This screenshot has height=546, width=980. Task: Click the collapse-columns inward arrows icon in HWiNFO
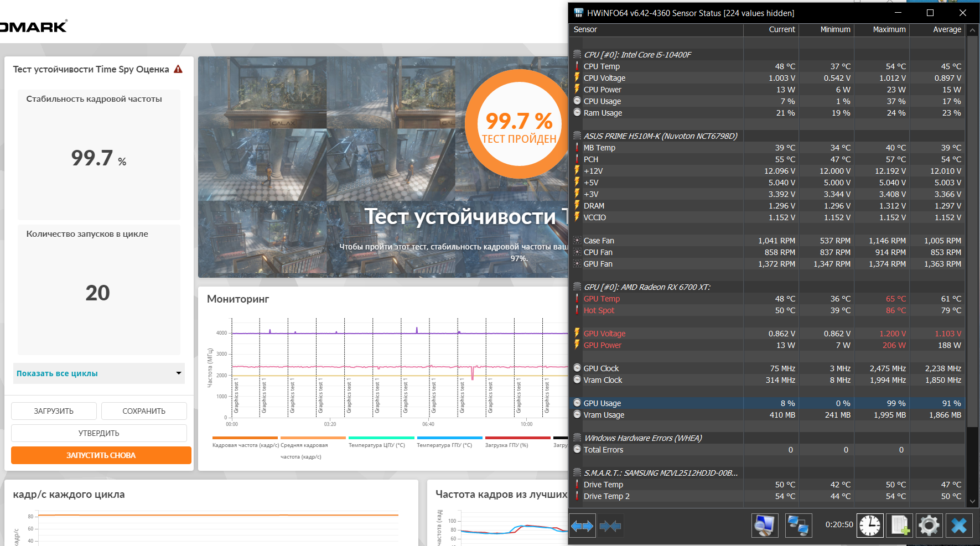(x=610, y=526)
